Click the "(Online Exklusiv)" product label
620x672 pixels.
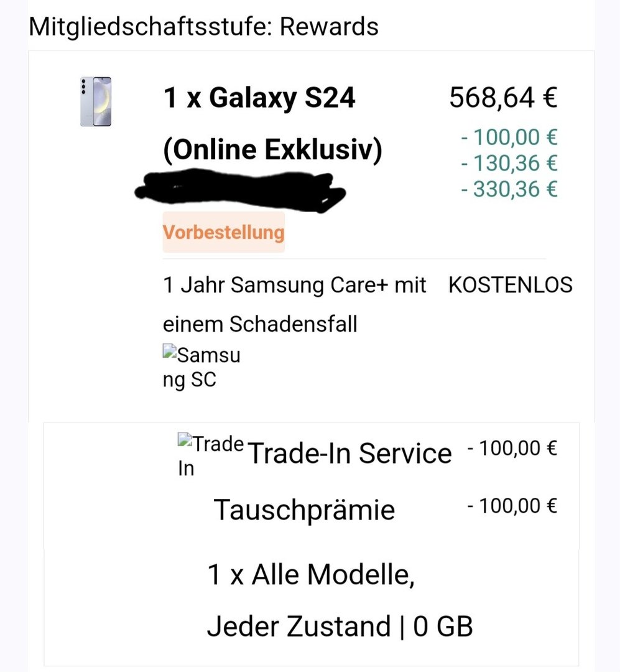272,150
